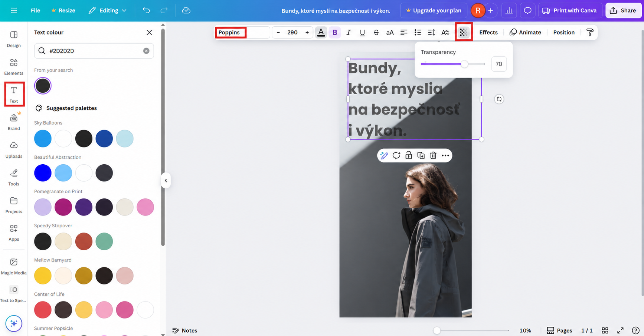Screen dimensions: 644x336
Task: Open the transparency icon in the toolbar
Action: coord(463,32)
